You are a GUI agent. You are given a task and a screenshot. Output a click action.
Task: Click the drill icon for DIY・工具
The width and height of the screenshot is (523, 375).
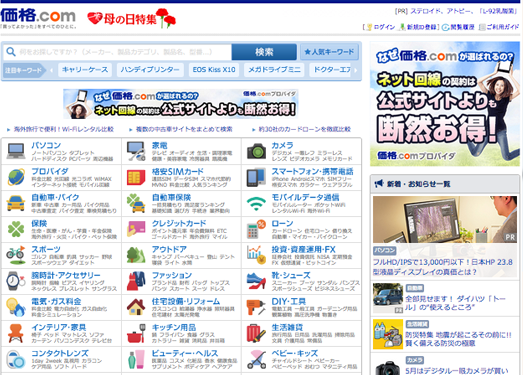[256, 307]
